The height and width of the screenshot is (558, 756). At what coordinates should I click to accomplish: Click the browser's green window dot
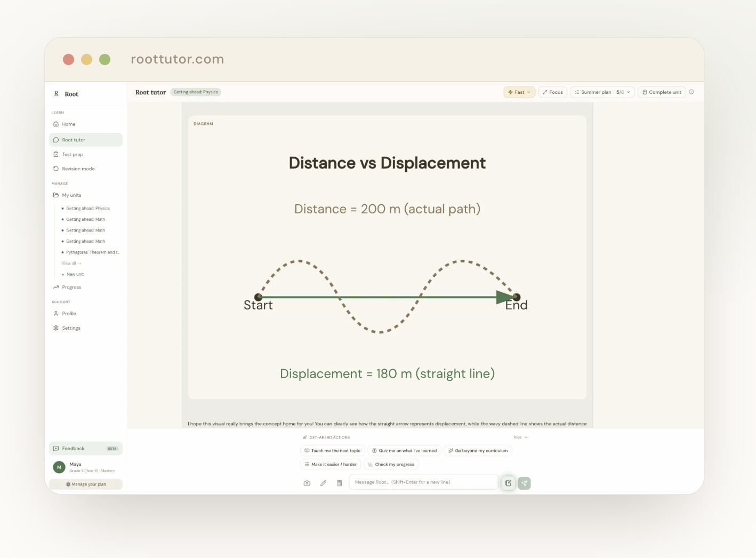(x=105, y=59)
